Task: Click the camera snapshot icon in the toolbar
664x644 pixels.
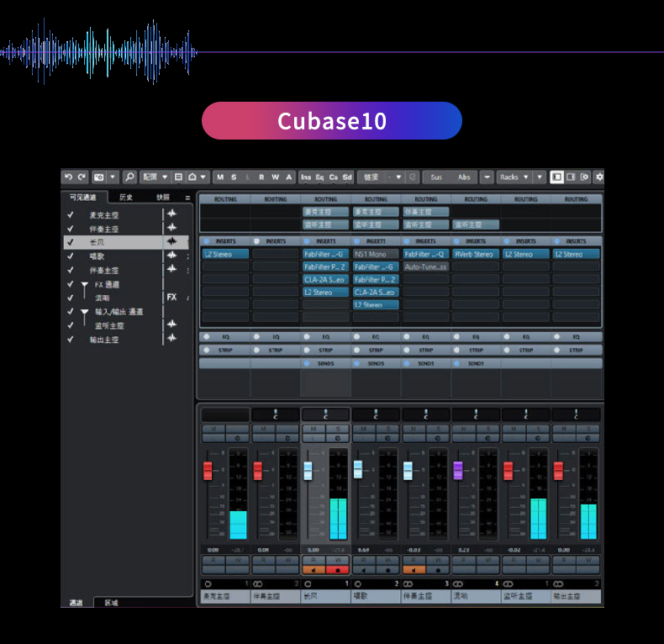Action: pos(99,177)
